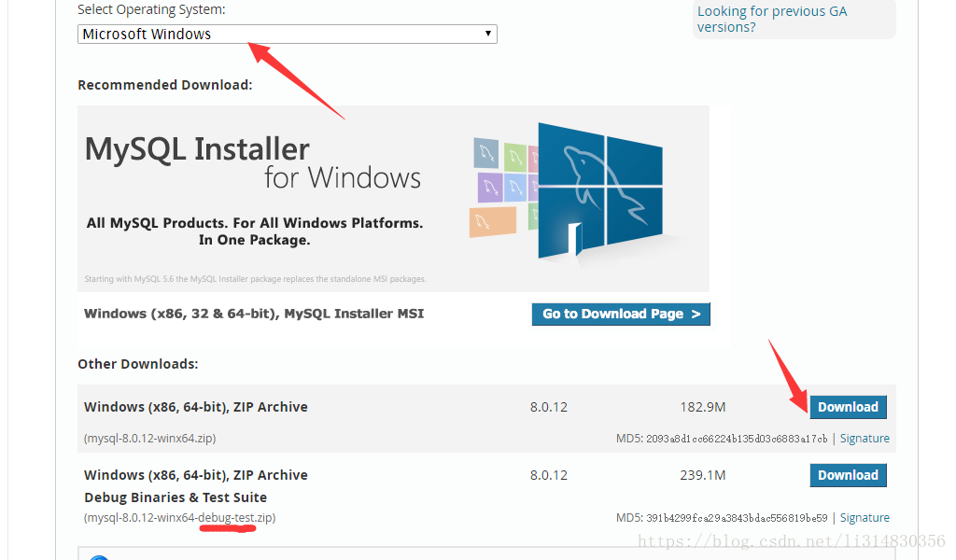
Task: Click the Windows logo graphic in banner
Action: [600, 190]
